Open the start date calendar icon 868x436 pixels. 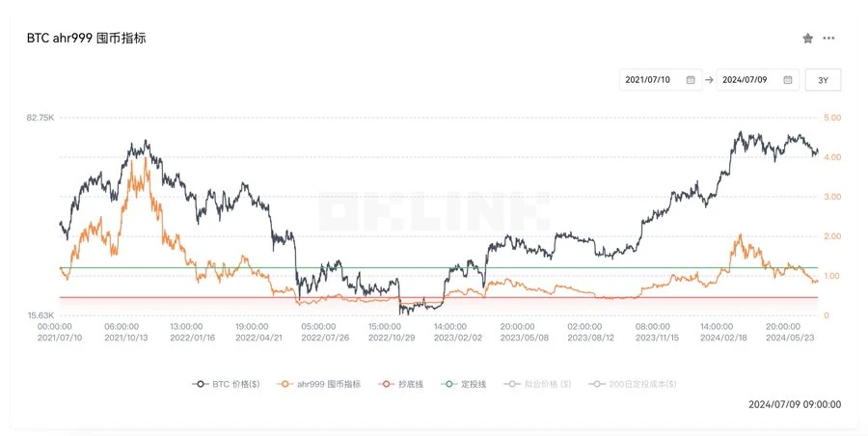point(691,80)
